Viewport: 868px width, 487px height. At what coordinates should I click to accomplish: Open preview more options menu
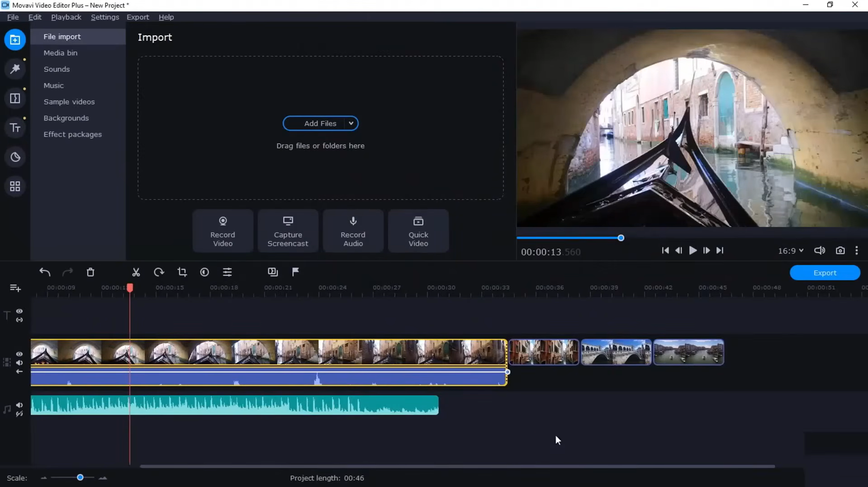click(x=856, y=251)
